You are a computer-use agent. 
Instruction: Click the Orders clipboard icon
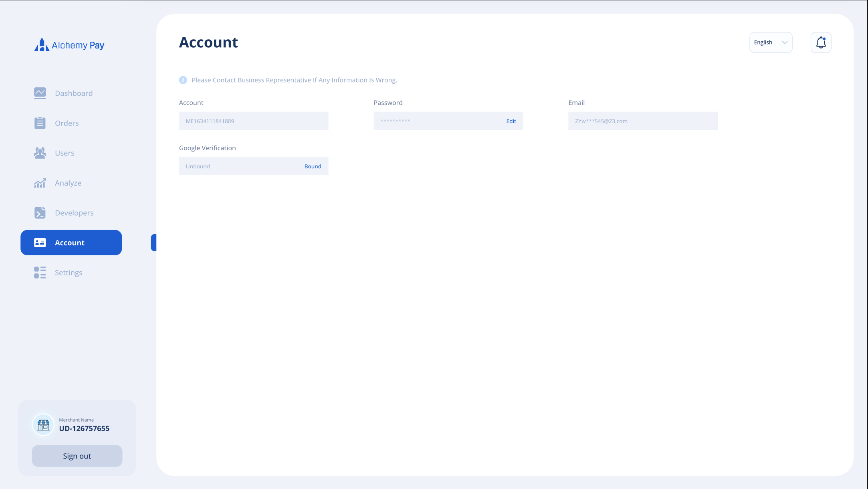click(40, 123)
